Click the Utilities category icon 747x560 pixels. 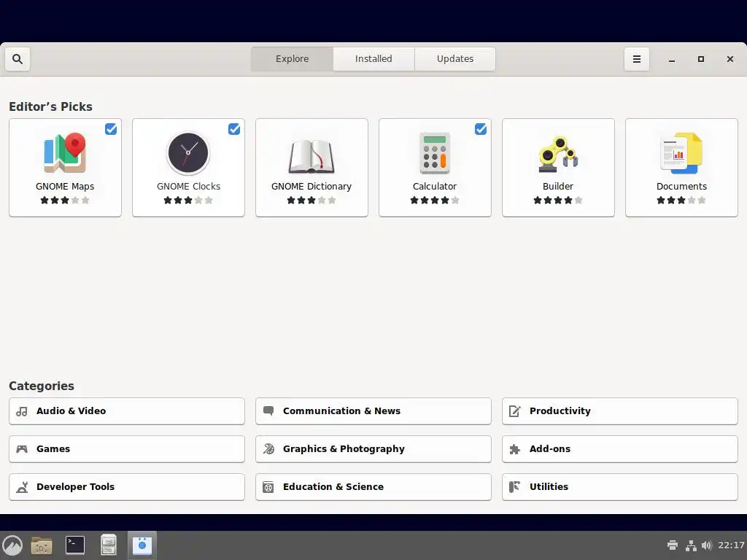(515, 487)
